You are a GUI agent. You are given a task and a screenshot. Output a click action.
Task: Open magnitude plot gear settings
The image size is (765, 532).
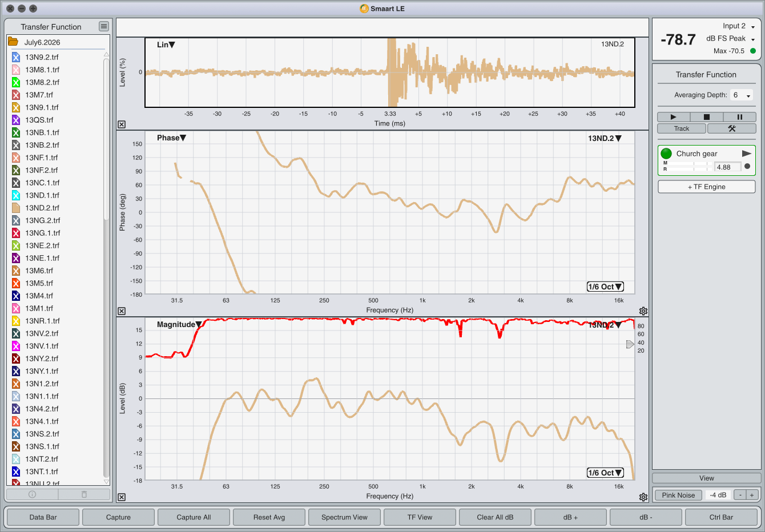click(x=643, y=497)
